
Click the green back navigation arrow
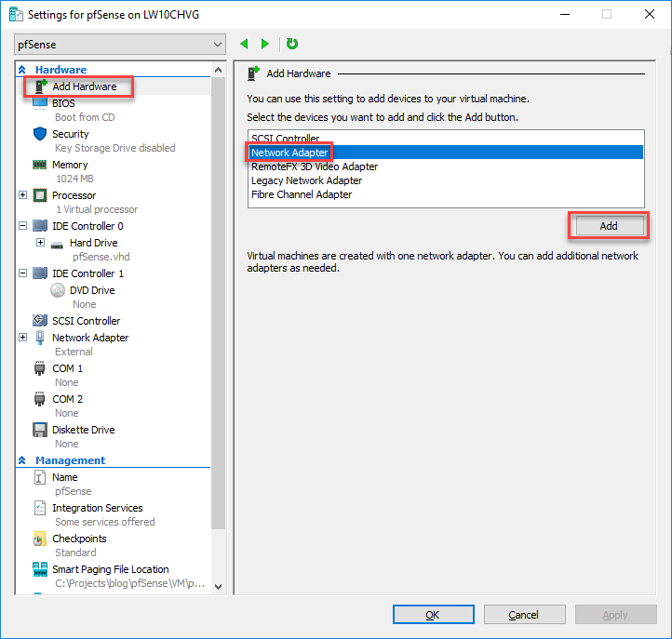(244, 44)
